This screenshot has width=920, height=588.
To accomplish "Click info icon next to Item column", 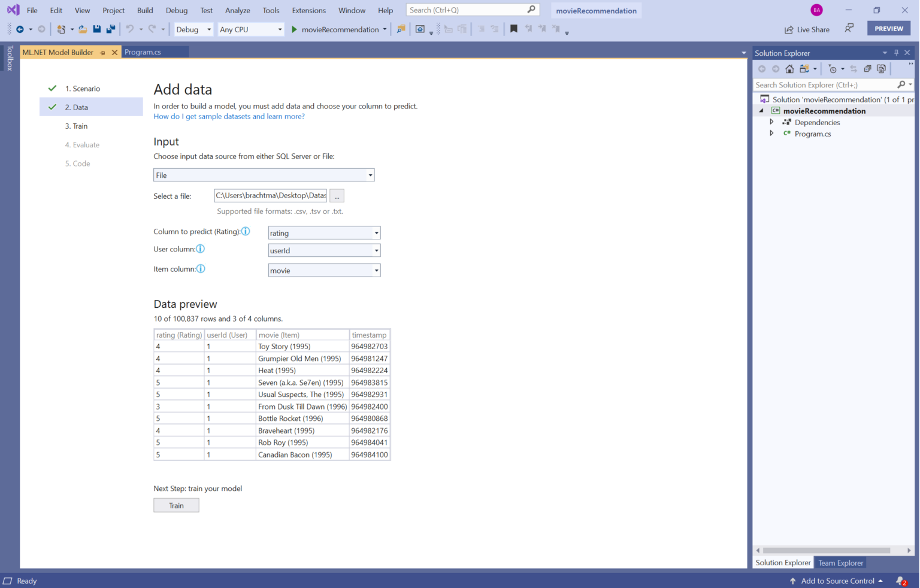I will (x=201, y=269).
